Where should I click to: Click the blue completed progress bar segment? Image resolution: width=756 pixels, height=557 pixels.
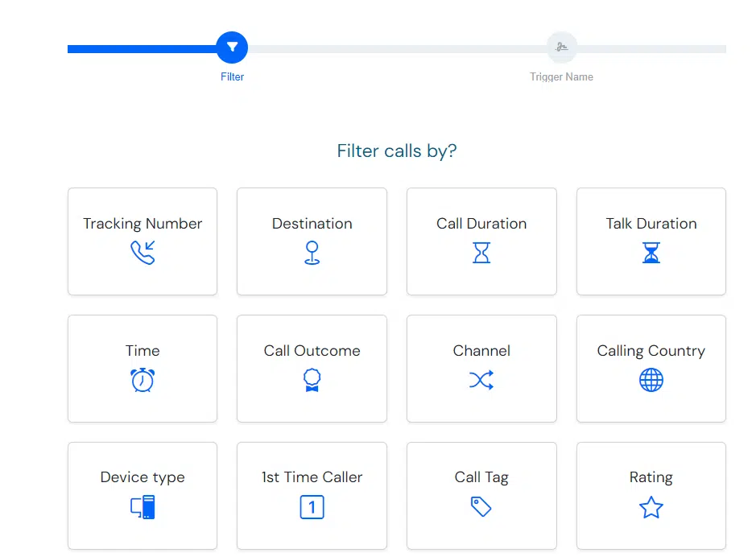[143, 48]
